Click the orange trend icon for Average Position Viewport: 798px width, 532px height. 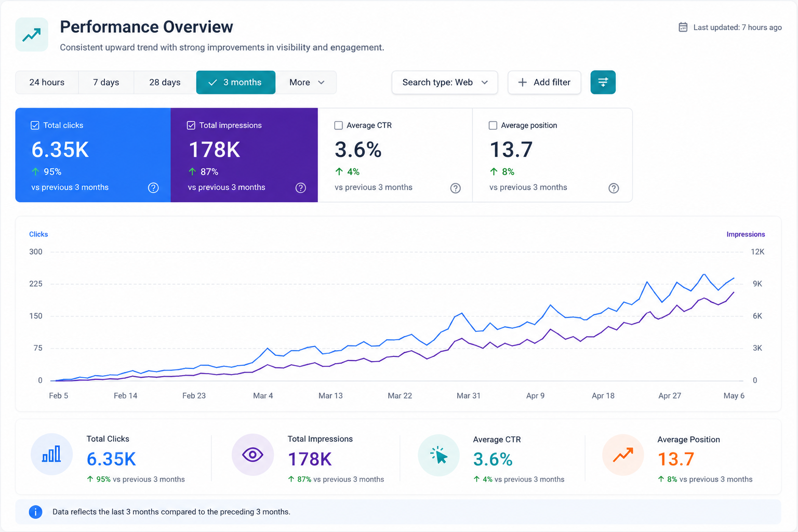coord(623,455)
